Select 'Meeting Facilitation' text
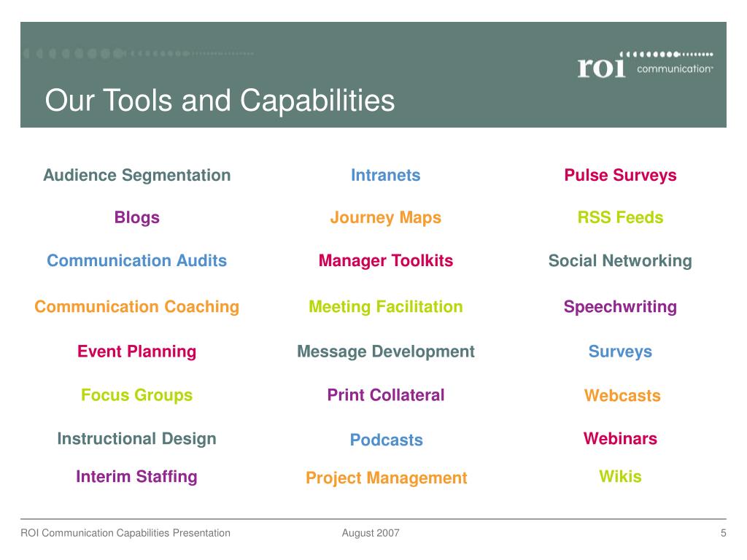The width and height of the screenshot is (747, 560). (x=386, y=307)
